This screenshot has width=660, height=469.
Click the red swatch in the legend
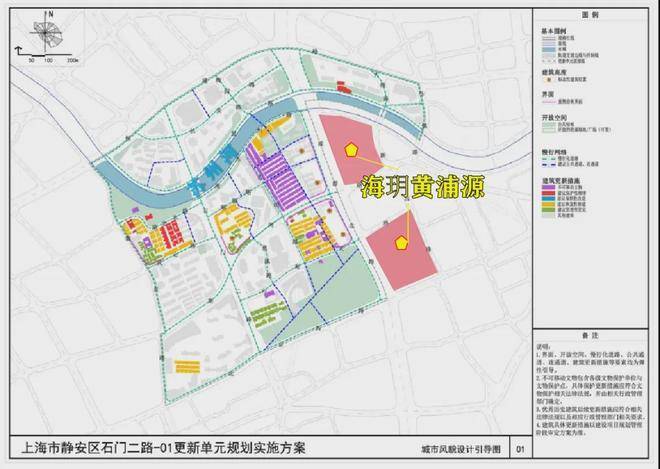549,193
